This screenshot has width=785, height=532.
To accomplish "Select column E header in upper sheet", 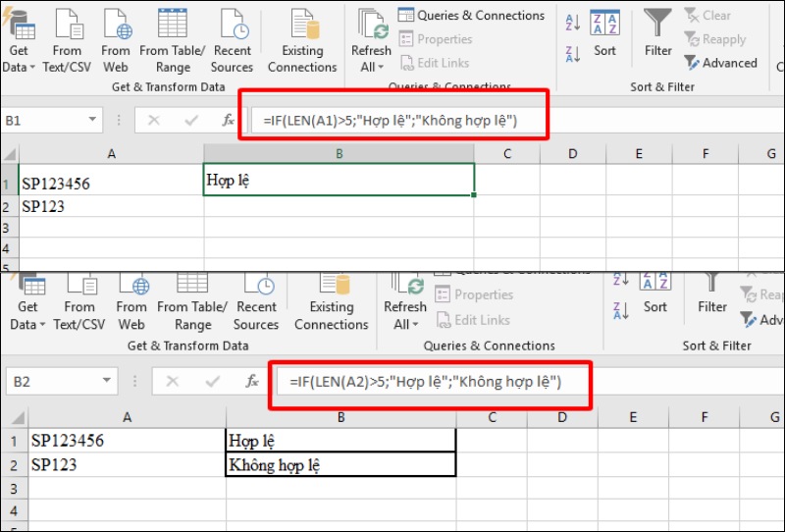I will 638,154.
